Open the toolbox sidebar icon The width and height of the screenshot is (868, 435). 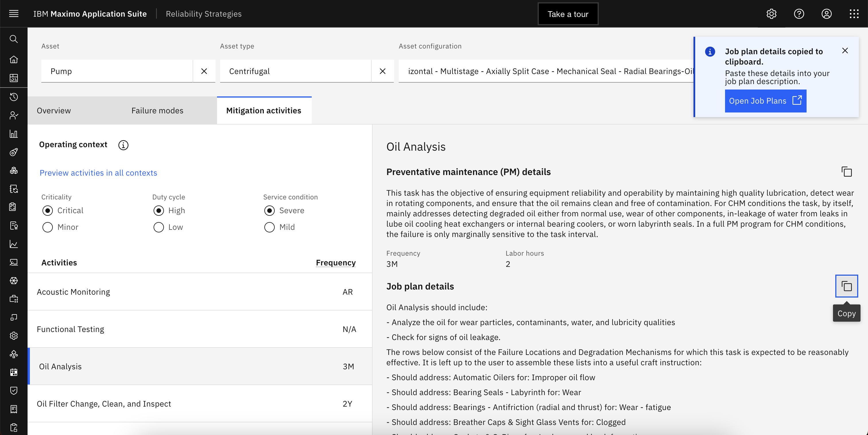click(13, 299)
